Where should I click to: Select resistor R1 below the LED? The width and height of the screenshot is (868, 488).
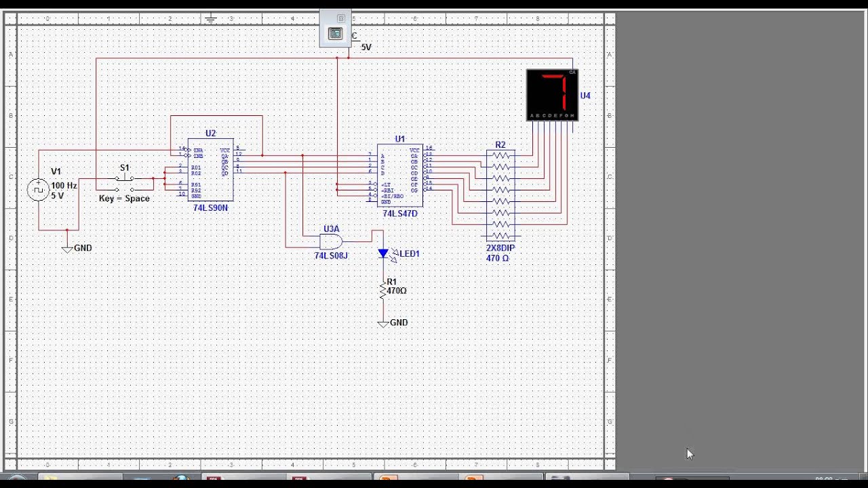point(383,291)
